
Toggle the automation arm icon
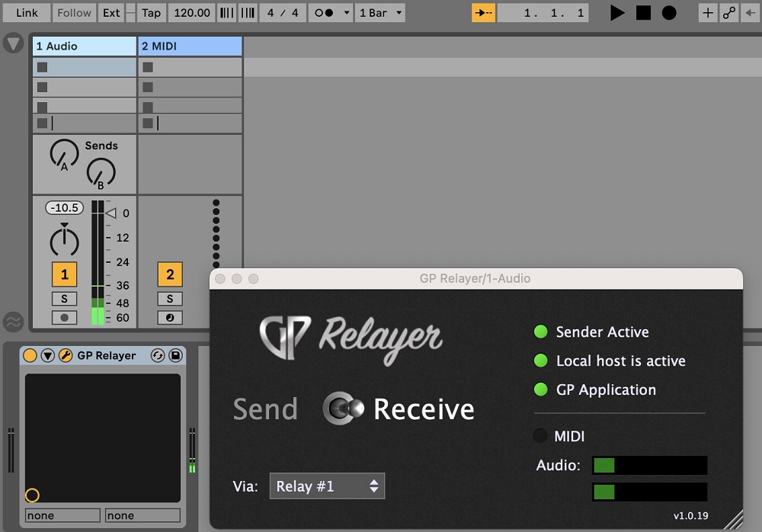coord(729,13)
